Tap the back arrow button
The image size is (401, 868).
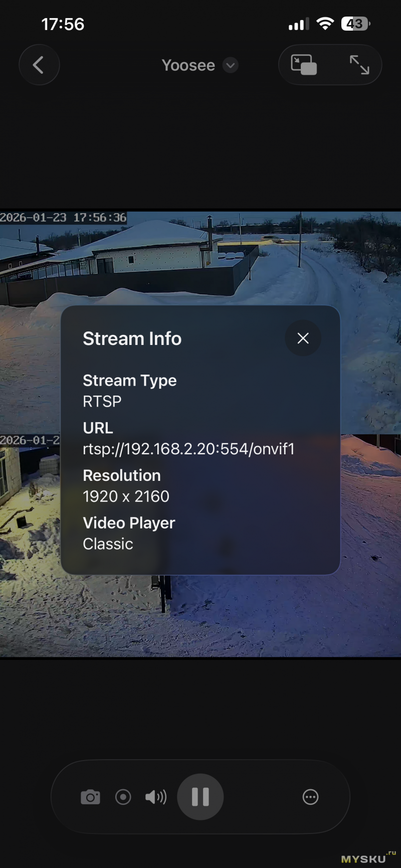point(39,65)
